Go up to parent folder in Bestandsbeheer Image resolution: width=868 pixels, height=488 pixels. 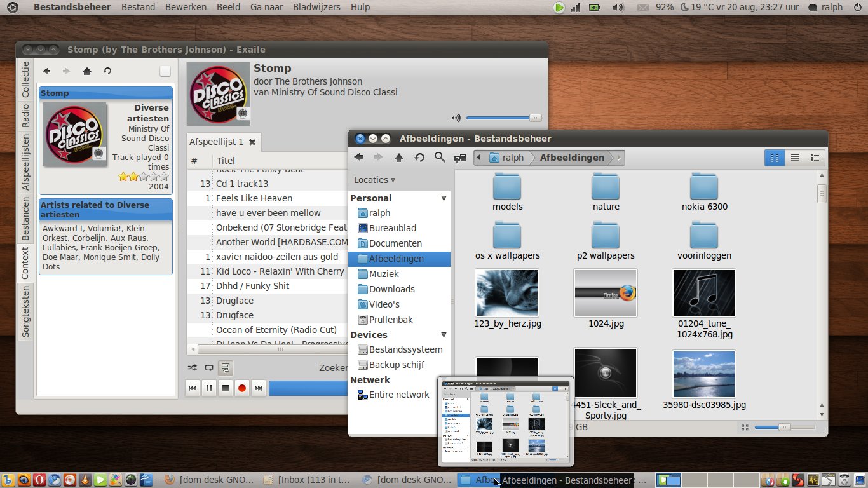point(399,158)
